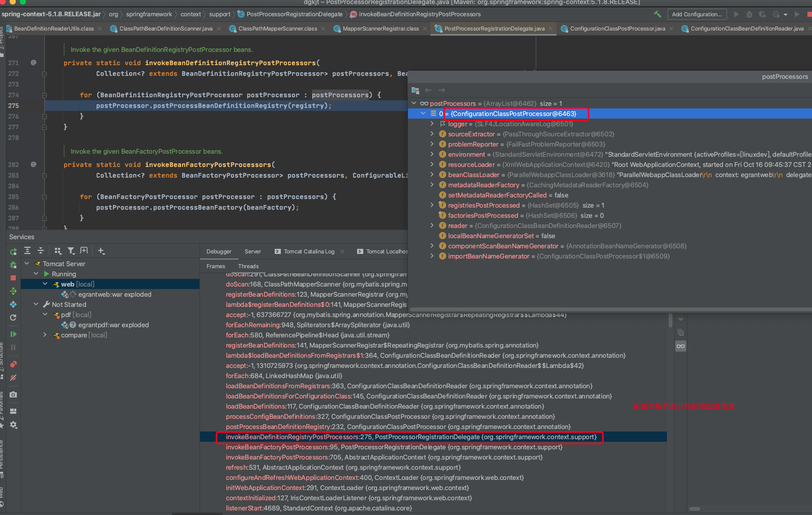Switch to ConfigurationClassPostProcessor.java tab
812x515 pixels.
click(617, 28)
